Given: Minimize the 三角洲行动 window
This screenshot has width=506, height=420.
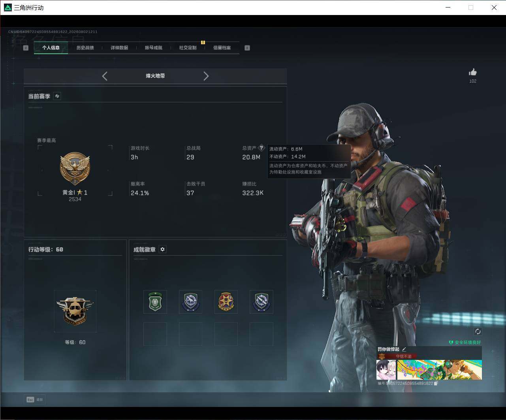Looking at the screenshot, I should tap(448, 8).
